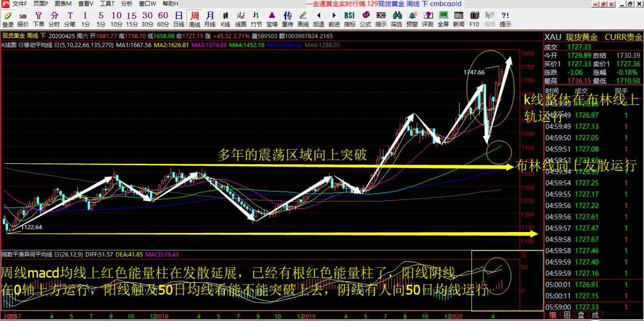Open the RSI 指标 indicators icon
Image resolution: width=644 pixels, height=321 pixels.
pyautogui.click(x=350, y=19)
